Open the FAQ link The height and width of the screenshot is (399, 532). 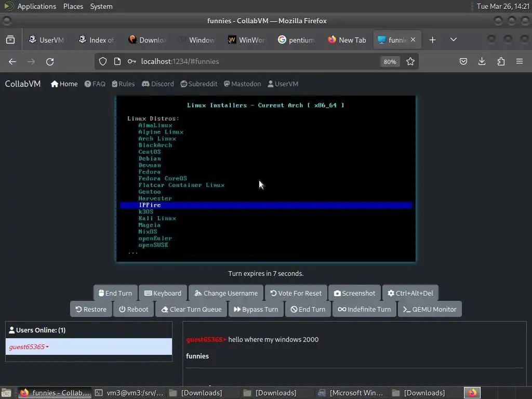point(95,84)
